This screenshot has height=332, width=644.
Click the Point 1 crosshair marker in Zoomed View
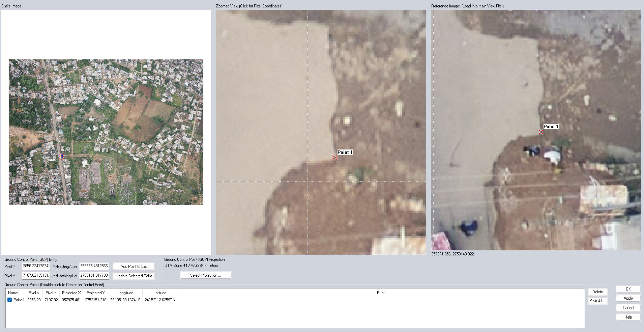tap(335, 158)
